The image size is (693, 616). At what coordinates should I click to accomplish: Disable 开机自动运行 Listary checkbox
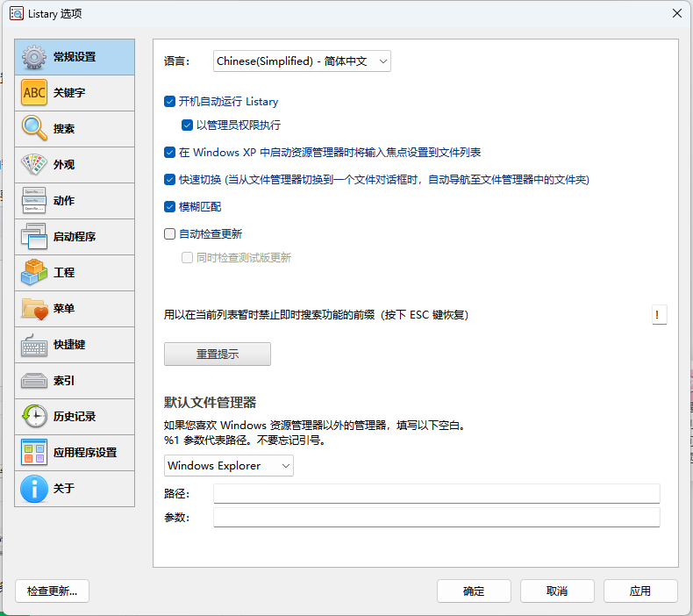(x=169, y=102)
